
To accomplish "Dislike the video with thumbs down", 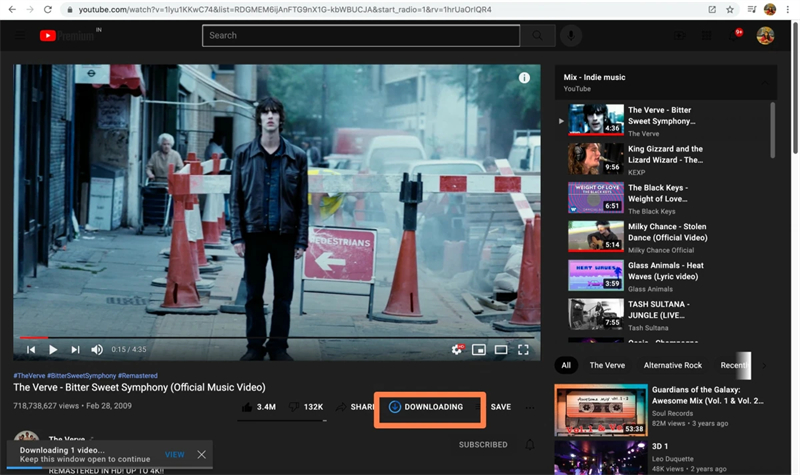I will (306, 407).
